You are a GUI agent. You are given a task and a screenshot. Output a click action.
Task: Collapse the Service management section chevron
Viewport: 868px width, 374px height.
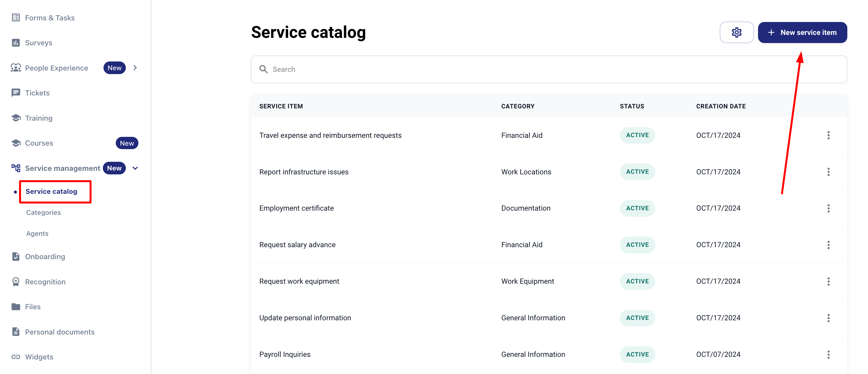coord(135,168)
